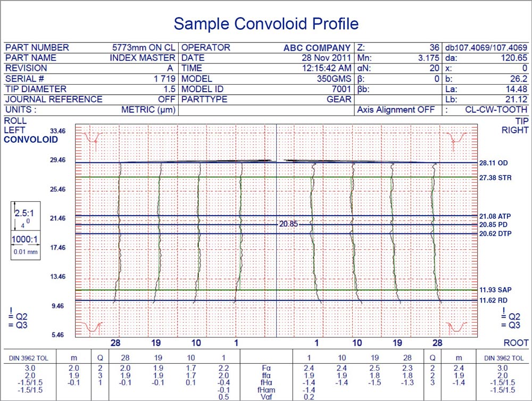Click the Z: tooth count 36
Image resolution: width=532 pixels, height=401 pixels.
434,47
